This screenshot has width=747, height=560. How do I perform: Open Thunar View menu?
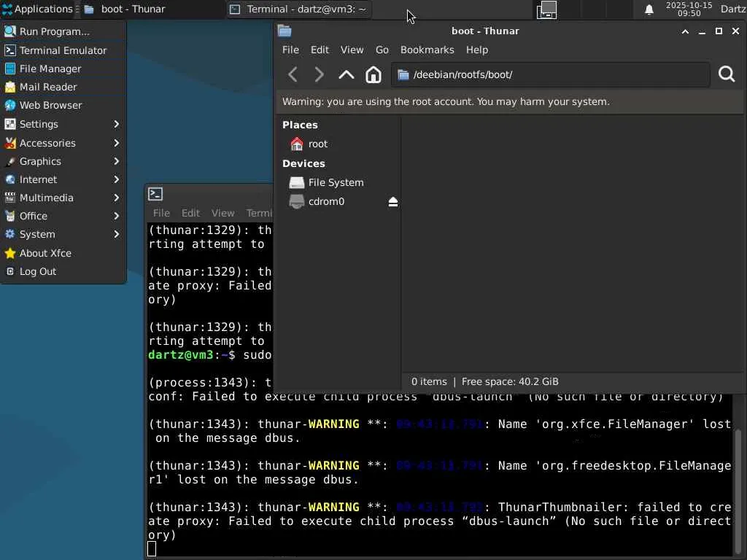(352, 50)
